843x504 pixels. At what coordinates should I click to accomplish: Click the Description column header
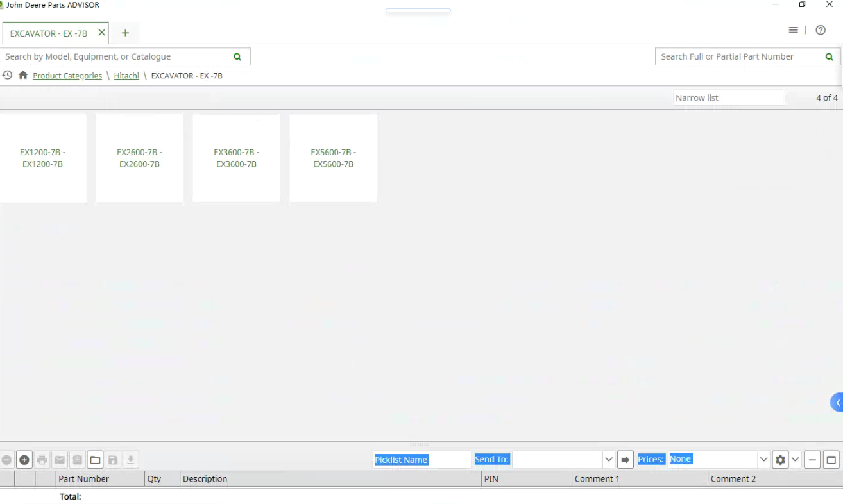(330, 479)
